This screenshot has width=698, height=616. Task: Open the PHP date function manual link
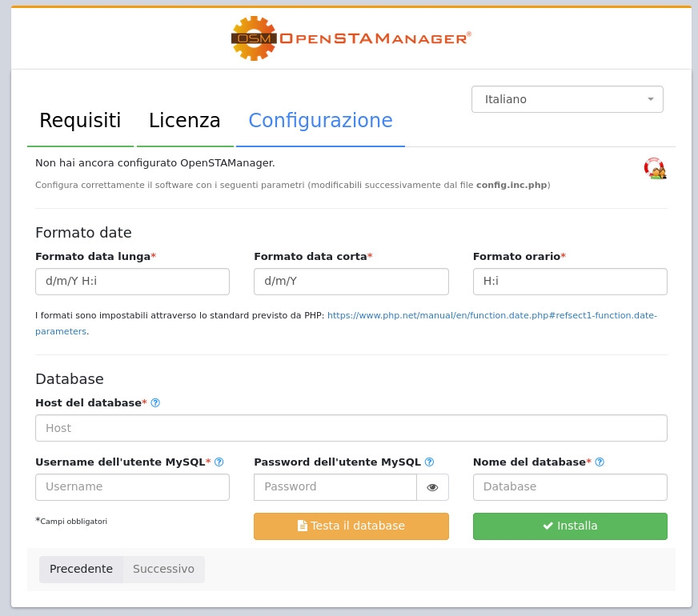pyautogui.click(x=491, y=316)
